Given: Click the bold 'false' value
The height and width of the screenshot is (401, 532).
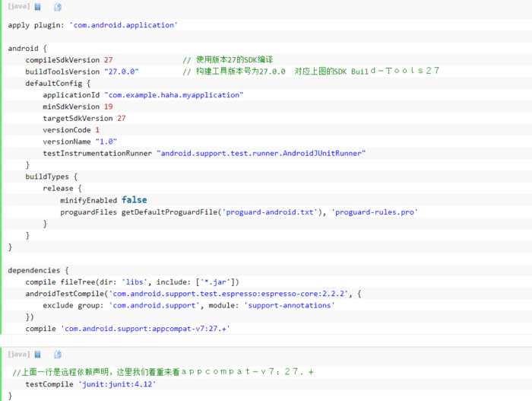Looking at the screenshot, I should click(x=135, y=200).
